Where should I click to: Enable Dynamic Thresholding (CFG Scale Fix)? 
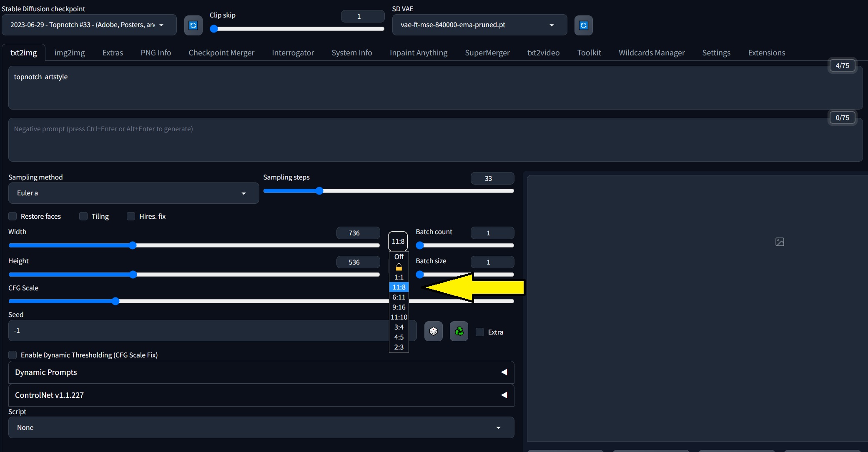(x=13, y=355)
